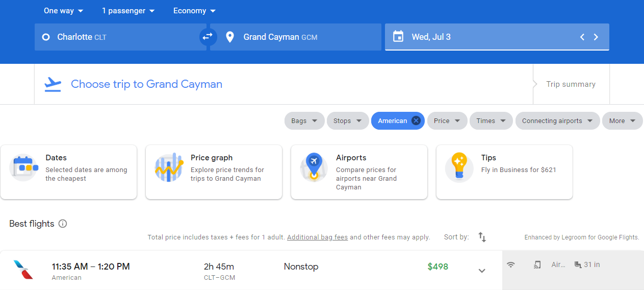Remove the American airline filter
This screenshot has height=290, width=644.
pos(416,121)
